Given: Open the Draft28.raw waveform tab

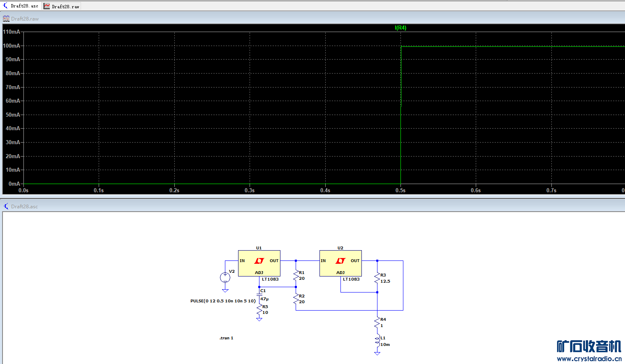Looking at the screenshot, I should pyautogui.click(x=62, y=6).
